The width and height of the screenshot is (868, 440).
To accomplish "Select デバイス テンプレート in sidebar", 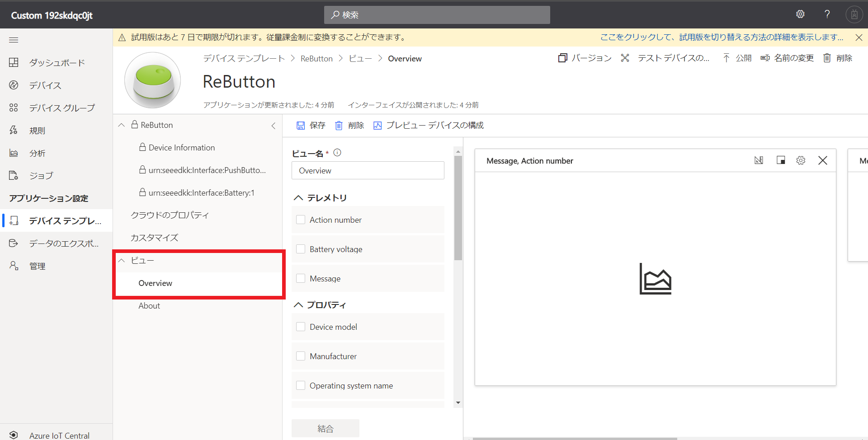I will pos(56,221).
